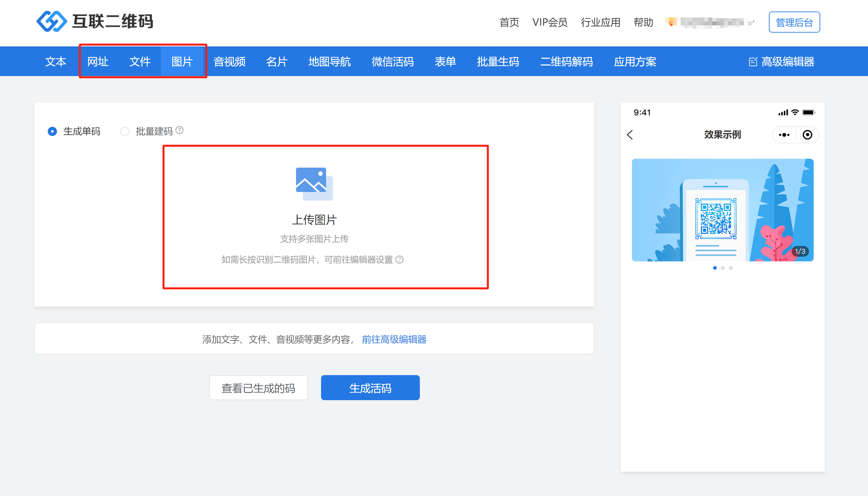The height and width of the screenshot is (496, 868).
Task: Click back arrow in phone preview
Action: click(x=630, y=135)
